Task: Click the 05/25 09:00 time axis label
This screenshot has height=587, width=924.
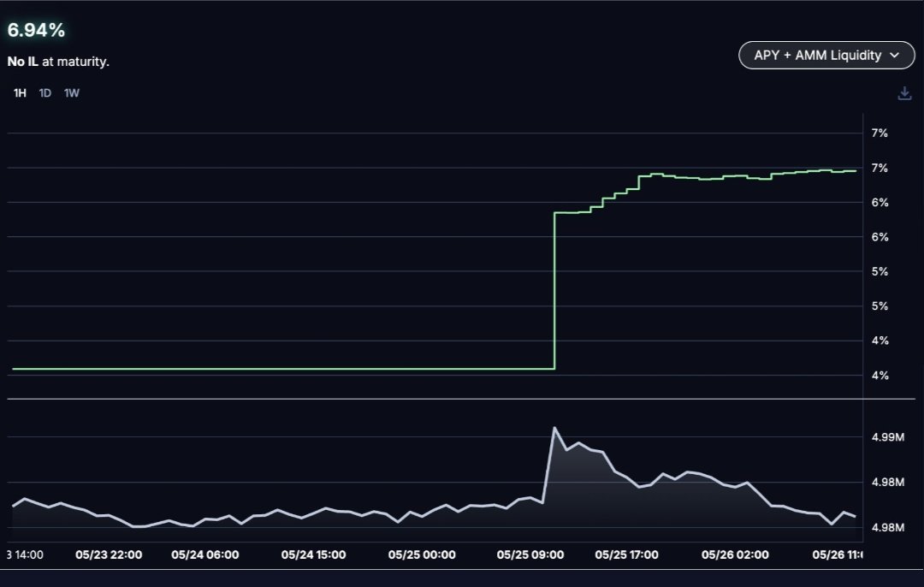Action: pyautogui.click(x=530, y=554)
